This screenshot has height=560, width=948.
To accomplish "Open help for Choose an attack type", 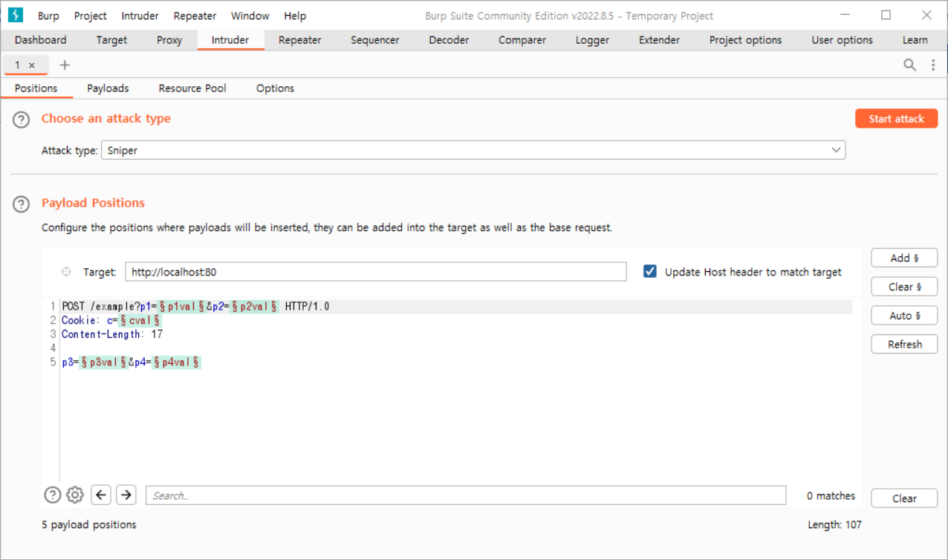I will pos(22,119).
